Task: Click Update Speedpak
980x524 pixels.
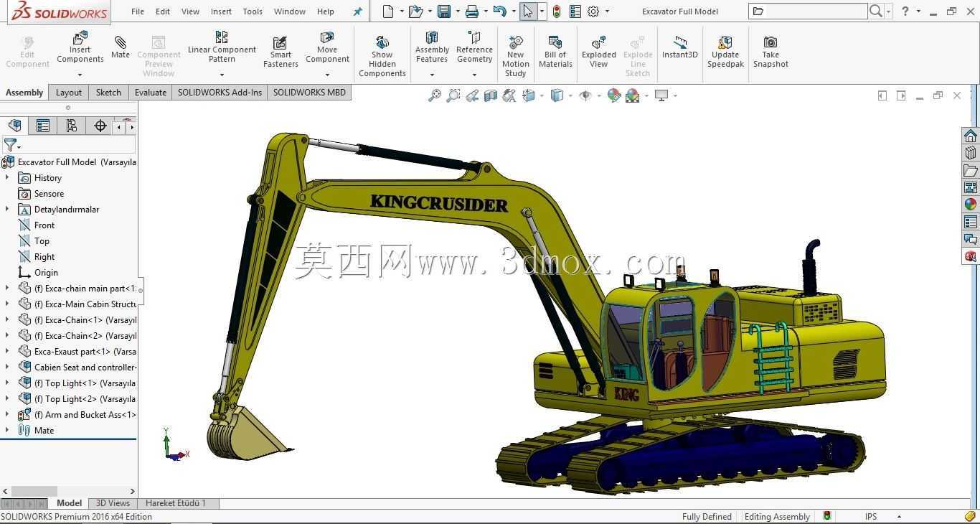Action: pyautogui.click(x=725, y=52)
